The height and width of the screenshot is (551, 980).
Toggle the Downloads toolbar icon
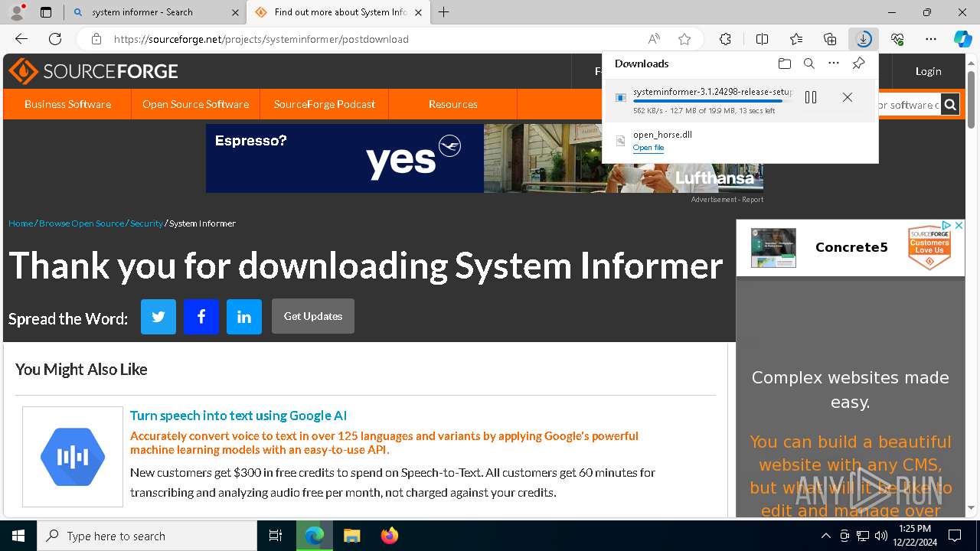tap(864, 39)
